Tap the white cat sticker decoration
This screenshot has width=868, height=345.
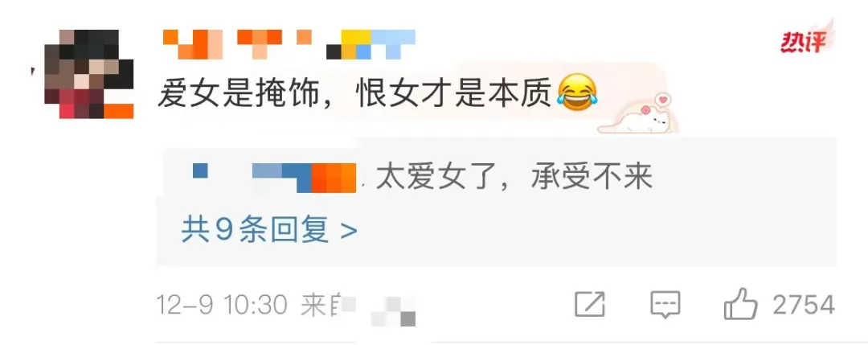(637, 118)
